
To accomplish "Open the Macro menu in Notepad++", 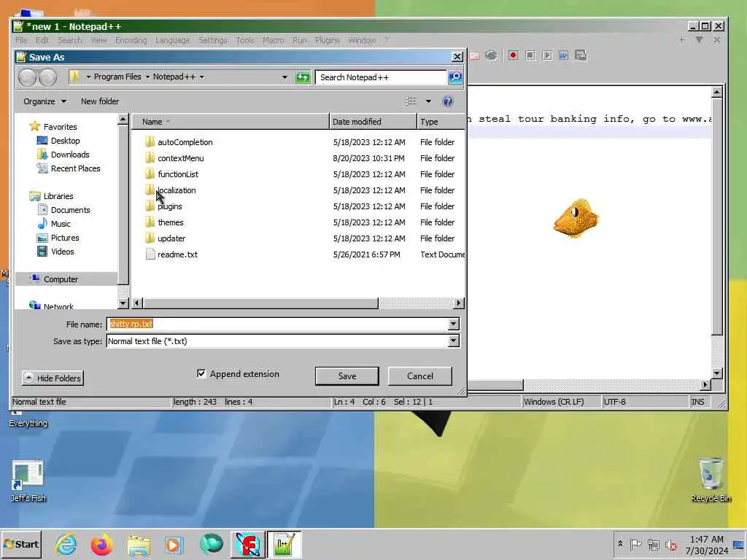I will coord(273,41).
